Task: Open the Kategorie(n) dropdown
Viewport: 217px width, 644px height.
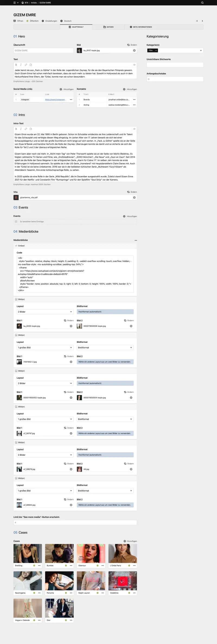Action: (x=175, y=50)
